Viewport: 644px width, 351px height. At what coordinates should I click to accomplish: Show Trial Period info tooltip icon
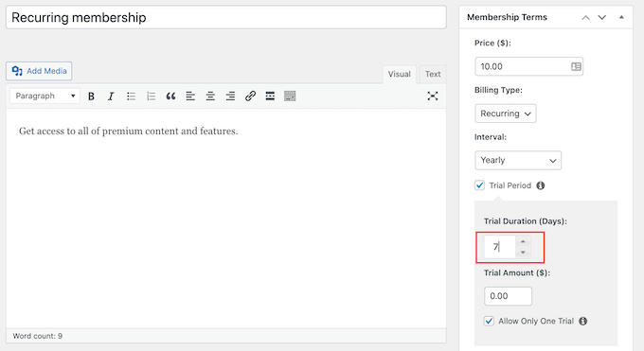[x=541, y=185]
